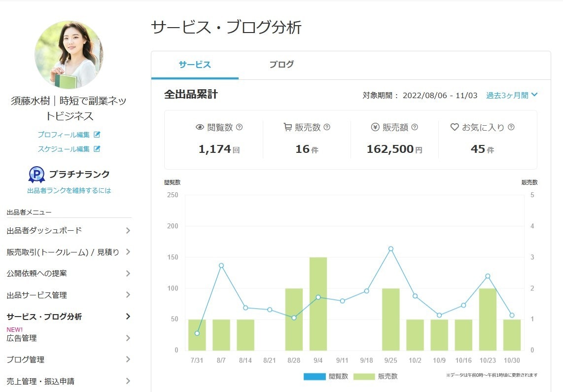Switch to the サービス tab
The height and width of the screenshot is (392, 563).
pos(195,65)
